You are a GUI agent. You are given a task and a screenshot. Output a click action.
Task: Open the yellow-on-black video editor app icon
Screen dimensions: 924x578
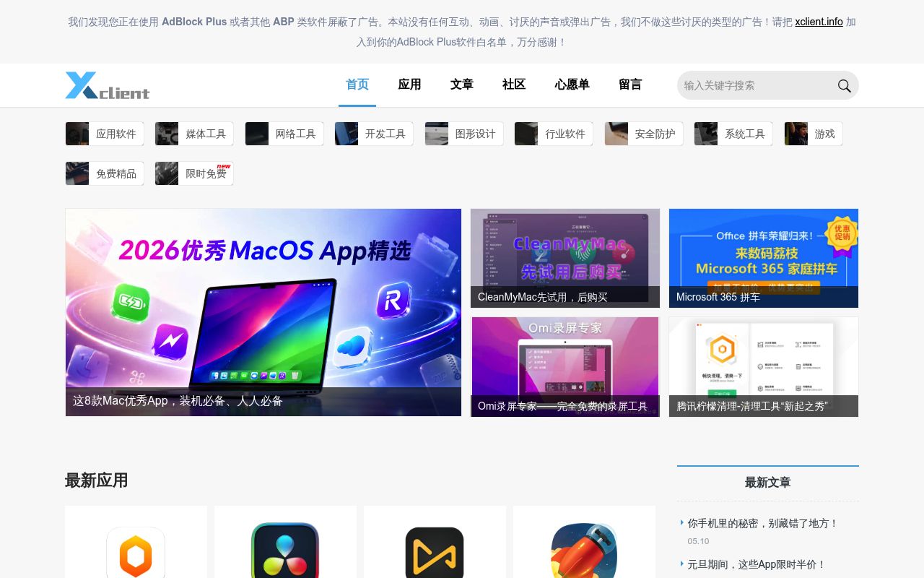(435, 552)
